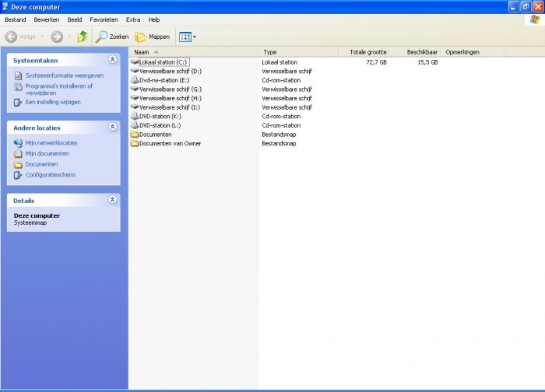This screenshot has width=545, height=392.
Task: Collapse the Andere locaties panel
Action: pos(112,127)
